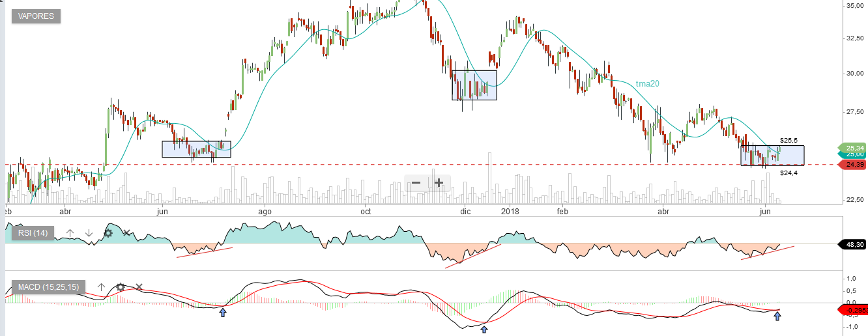Viewport: 868px width, 336px height.
Task: Click the dic label on time axis
Action: pyautogui.click(x=465, y=212)
